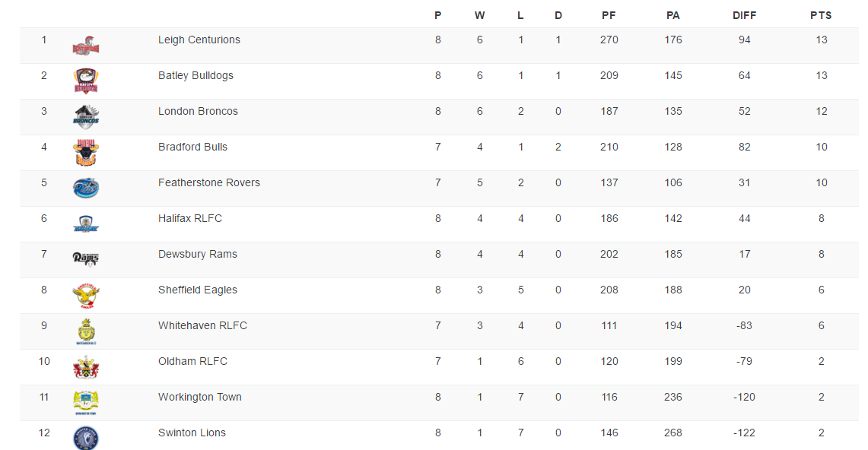868x450 pixels.
Task: Click the PA column header
Action: pyautogui.click(x=672, y=15)
